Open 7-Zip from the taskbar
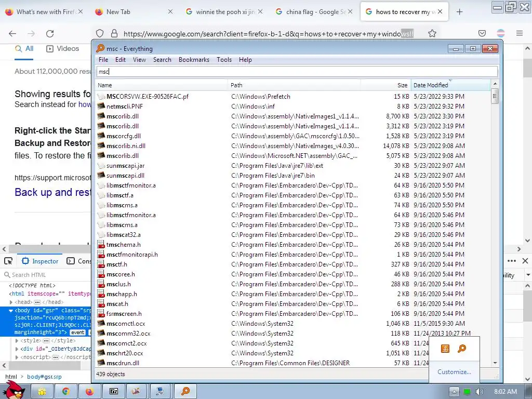Viewport: 532px width, 399px height. 114,392
